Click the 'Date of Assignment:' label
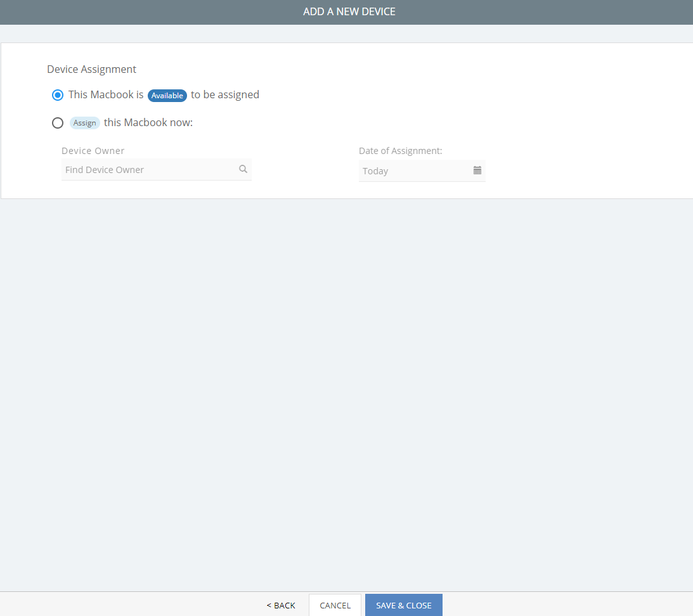This screenshot has height=616, width=693. [x=401, y=151]
